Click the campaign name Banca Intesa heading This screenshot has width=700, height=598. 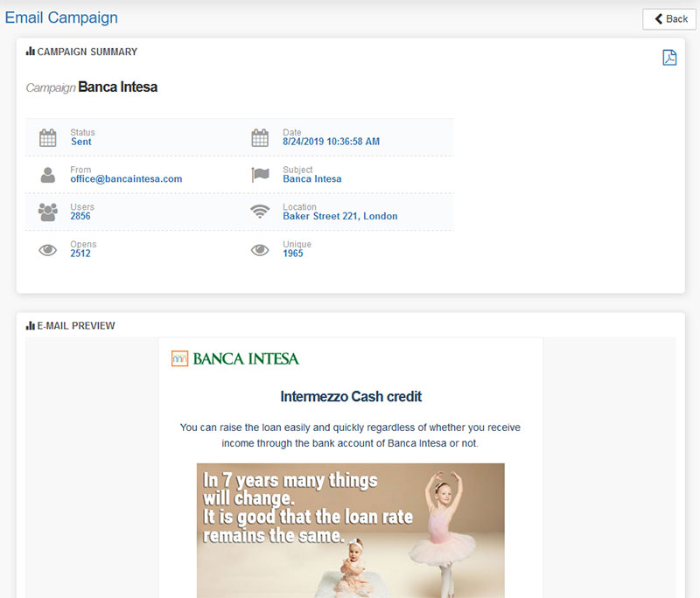[x=118, y=87]
